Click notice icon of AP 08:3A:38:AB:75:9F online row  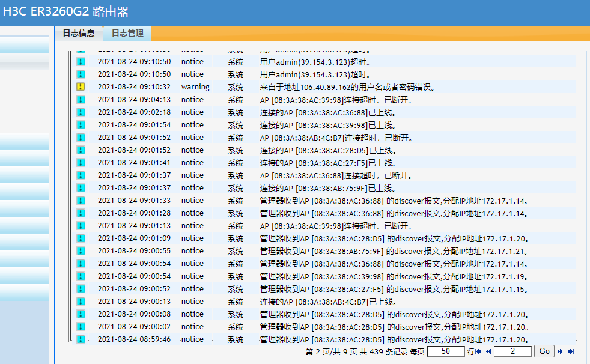pos(81,187)
